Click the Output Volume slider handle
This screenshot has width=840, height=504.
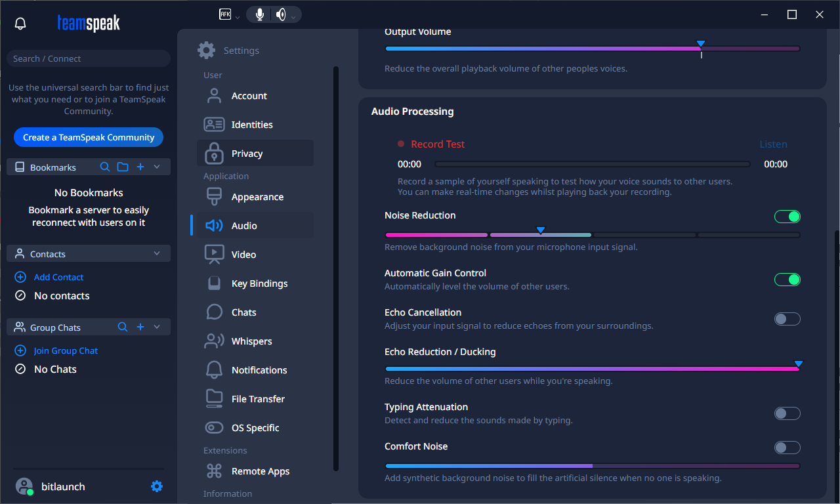(700, 45)
